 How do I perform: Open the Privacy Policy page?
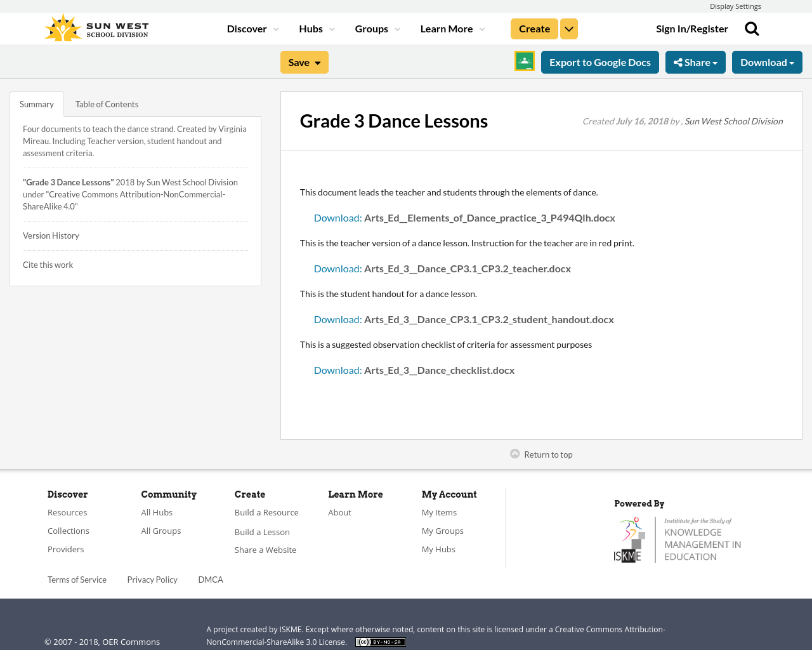(152, 579)
